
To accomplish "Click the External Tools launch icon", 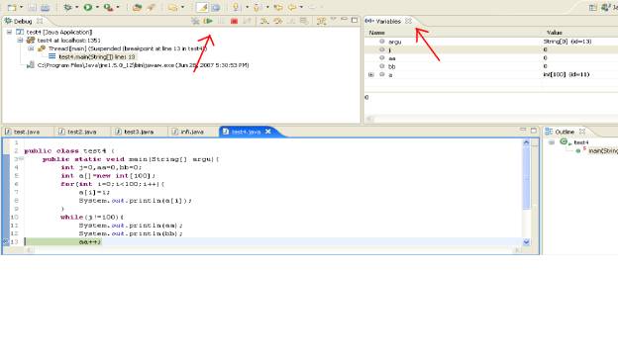I will 108,7.
